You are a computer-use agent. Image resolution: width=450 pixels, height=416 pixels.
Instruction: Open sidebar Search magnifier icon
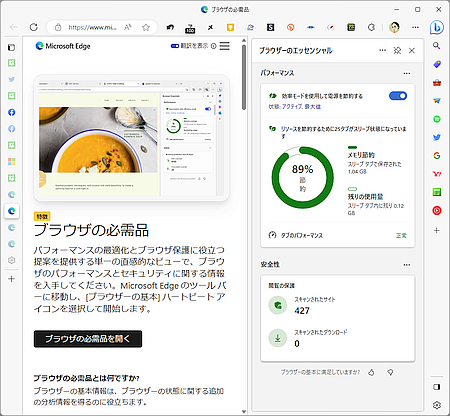[x=437, y=46]
